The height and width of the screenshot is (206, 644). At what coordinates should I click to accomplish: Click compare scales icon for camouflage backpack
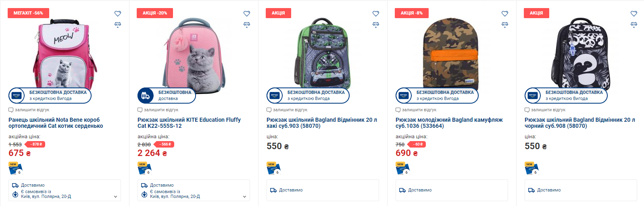tap(505, 25)
